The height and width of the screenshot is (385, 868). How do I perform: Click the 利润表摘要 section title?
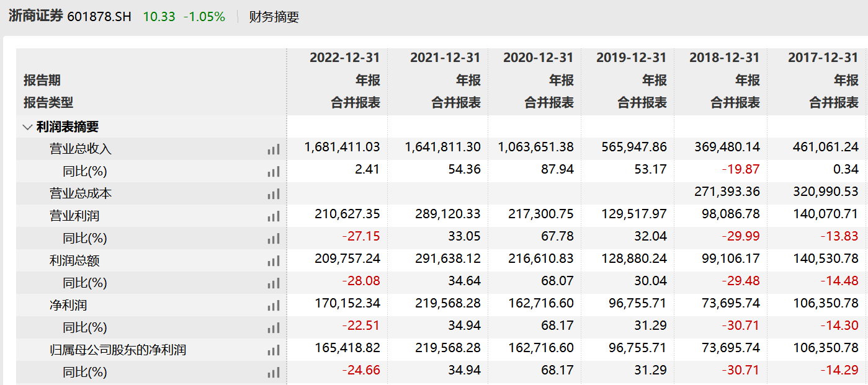(x=68, y=127)
